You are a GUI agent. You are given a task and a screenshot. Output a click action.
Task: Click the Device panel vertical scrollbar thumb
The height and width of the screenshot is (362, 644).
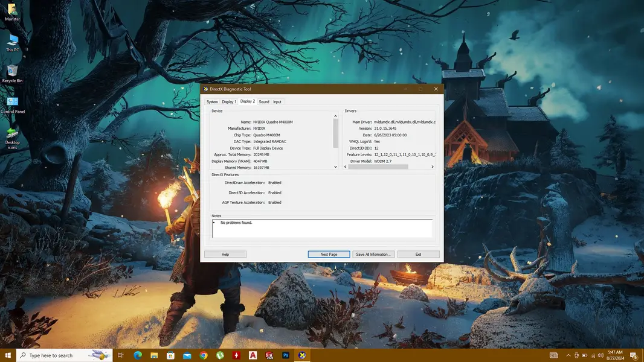click(335, 133)
